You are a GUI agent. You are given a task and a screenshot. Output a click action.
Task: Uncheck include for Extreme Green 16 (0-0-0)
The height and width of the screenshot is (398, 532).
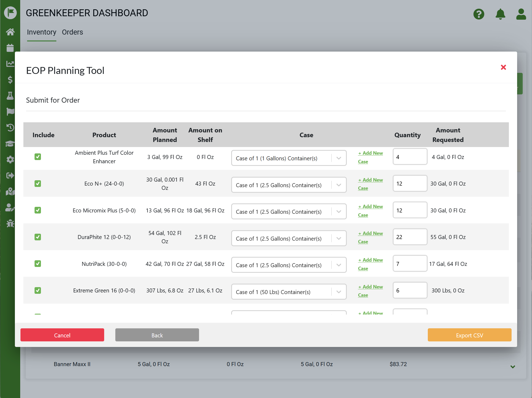tap(38, 290)
